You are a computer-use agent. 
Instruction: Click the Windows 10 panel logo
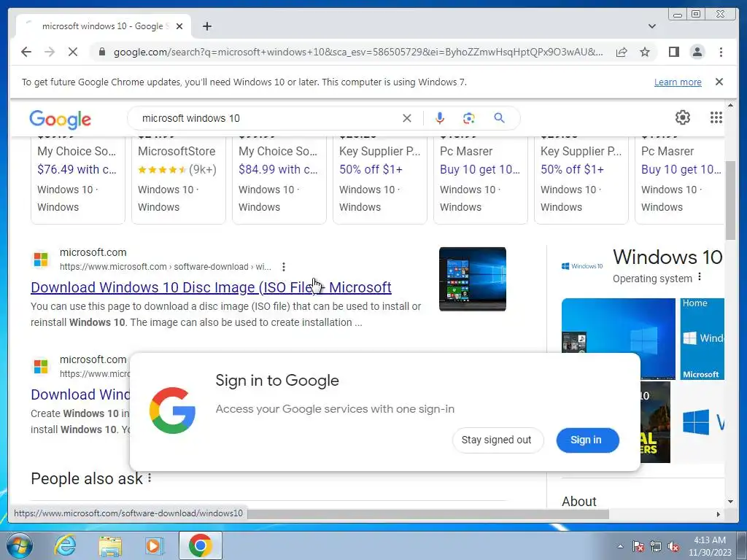582,266
